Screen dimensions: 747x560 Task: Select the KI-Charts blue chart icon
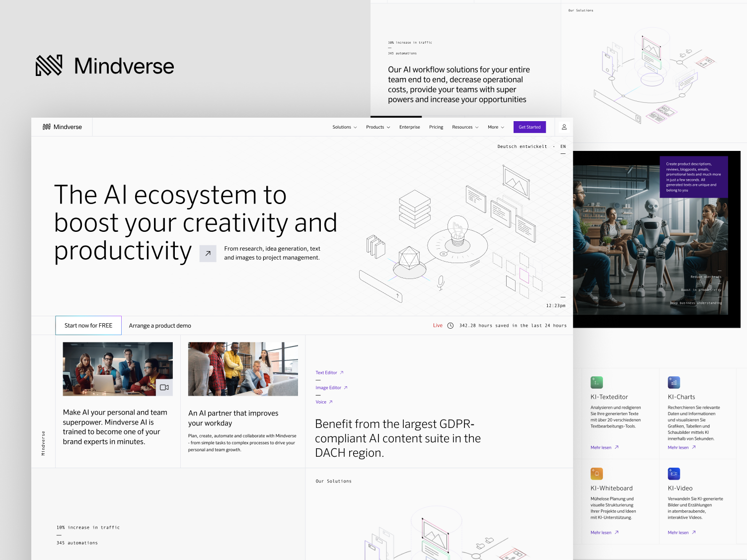[x=674, y=382]
